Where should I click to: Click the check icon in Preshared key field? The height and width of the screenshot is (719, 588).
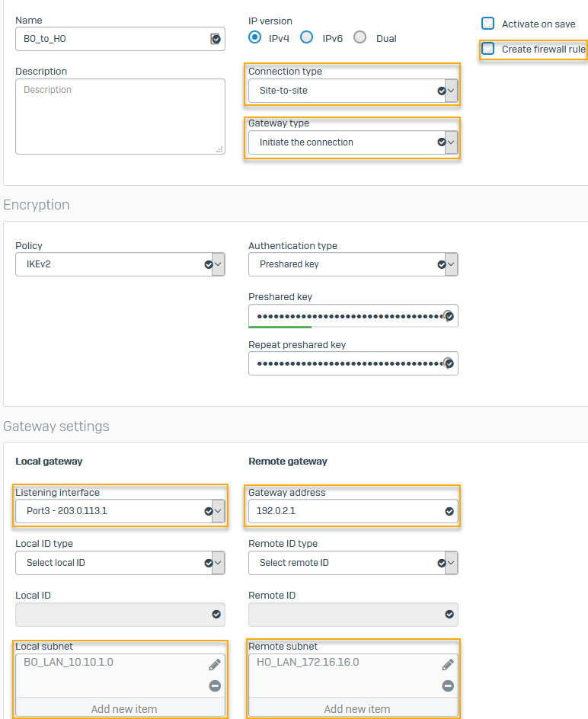point(449,316)
